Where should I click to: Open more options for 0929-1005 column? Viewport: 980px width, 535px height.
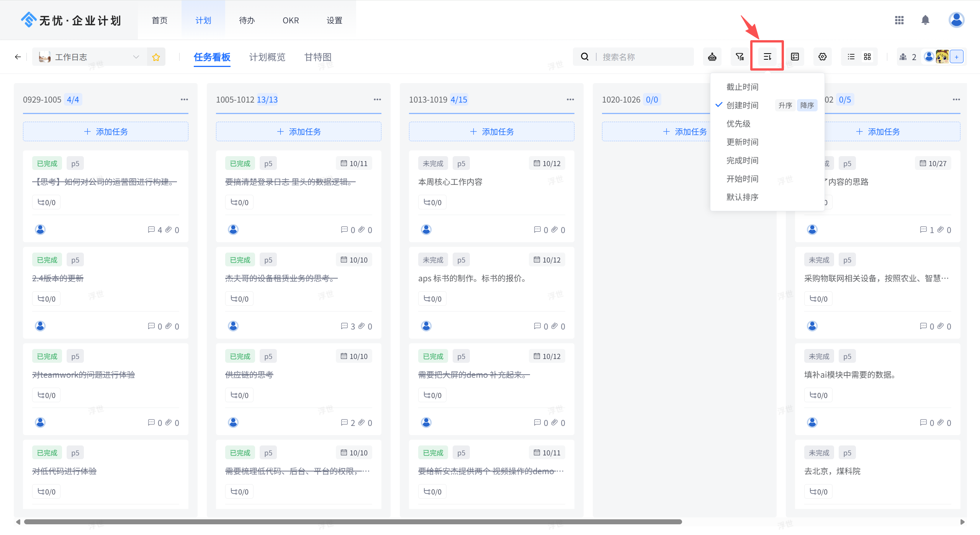coord(184,99)
